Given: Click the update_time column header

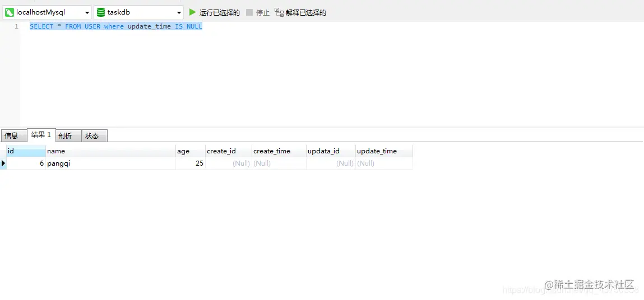Looking at the screenshot, I should coord(384,151).
